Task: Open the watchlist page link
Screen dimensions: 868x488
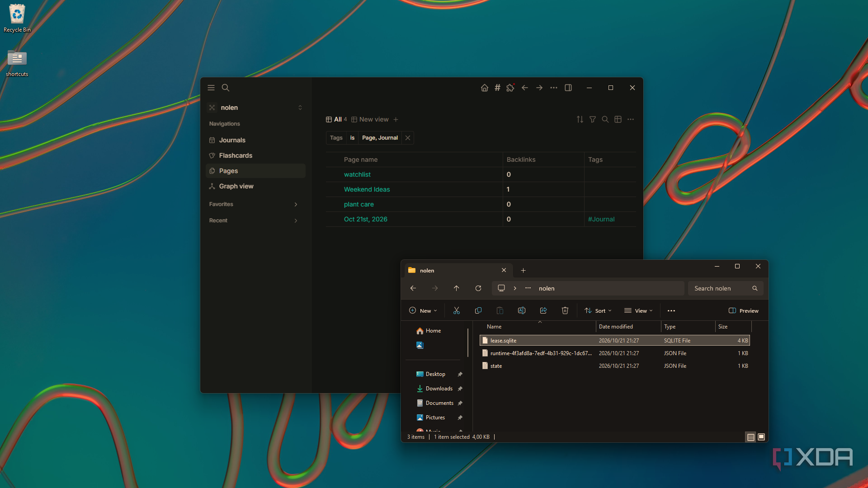Action: [357, 174]
